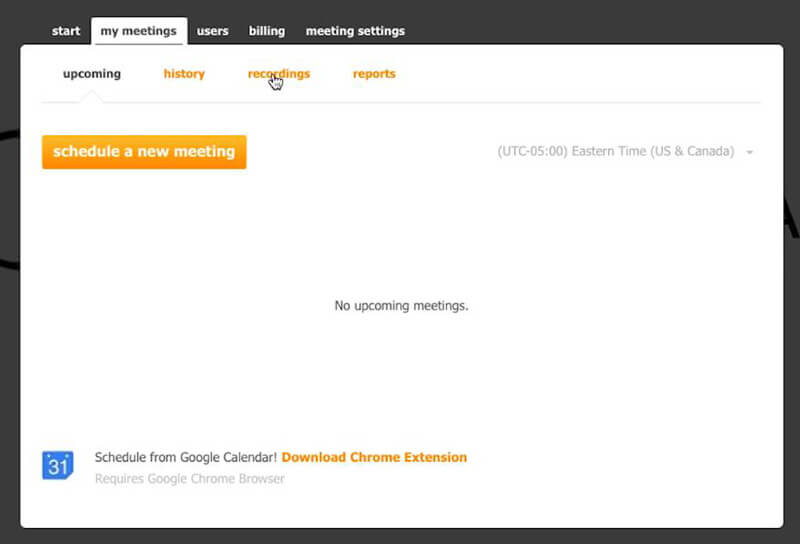Open the recordings sub-tab
This screenshot has height=544, width=800.
279,74
